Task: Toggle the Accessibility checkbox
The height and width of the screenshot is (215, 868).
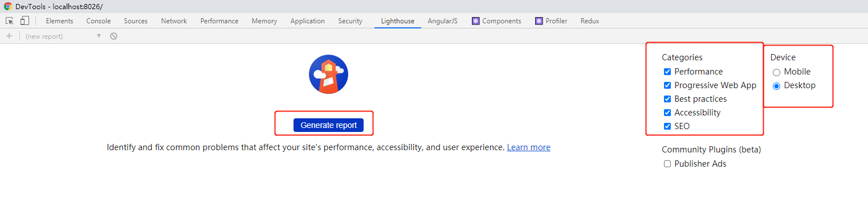Action: pos(667,113)
